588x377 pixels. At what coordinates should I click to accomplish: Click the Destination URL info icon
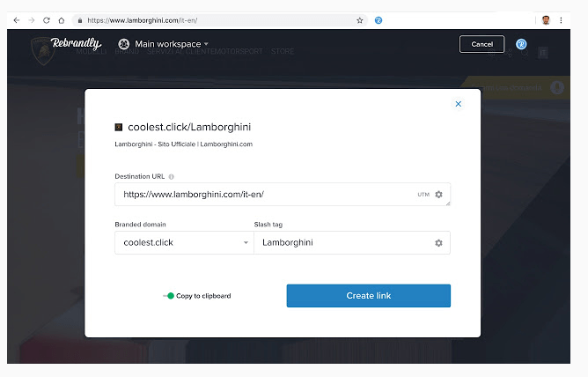coord(172,177)
